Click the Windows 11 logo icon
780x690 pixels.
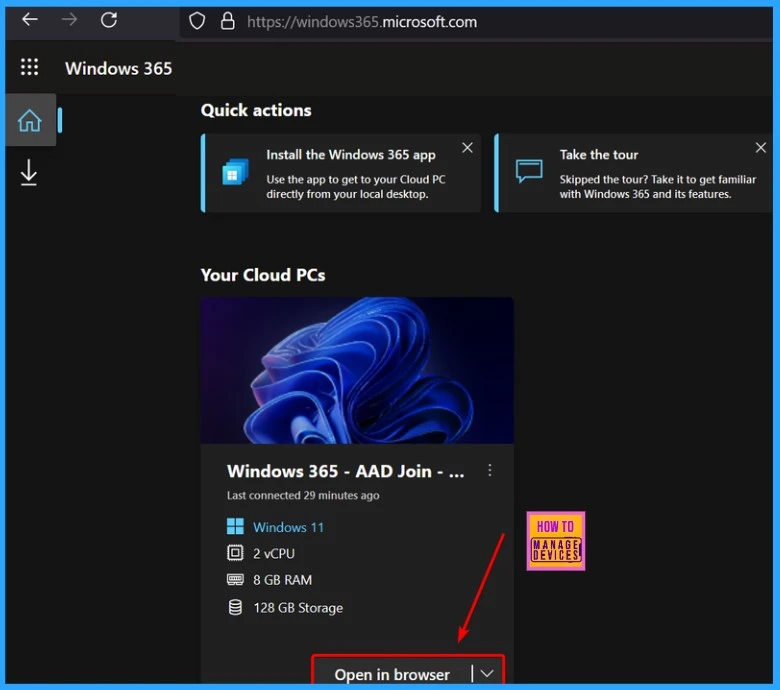pos(235,526)
